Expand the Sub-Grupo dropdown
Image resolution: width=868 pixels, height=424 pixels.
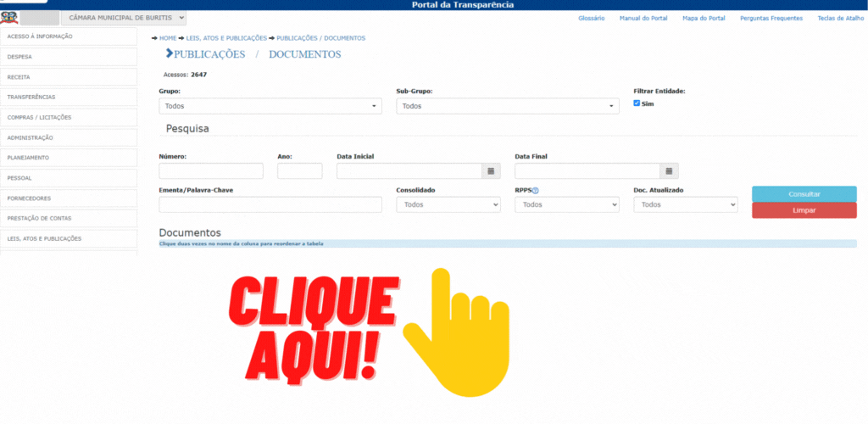point(507,106)
